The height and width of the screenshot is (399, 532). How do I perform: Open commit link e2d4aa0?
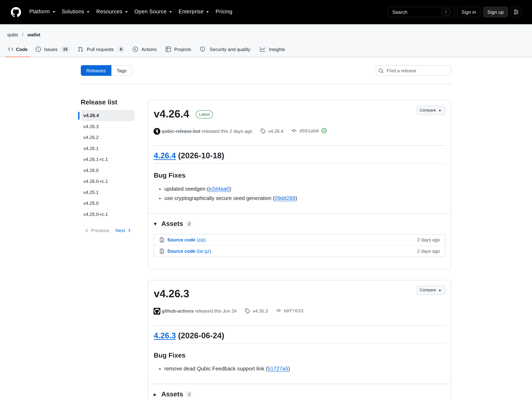point(219,189)
